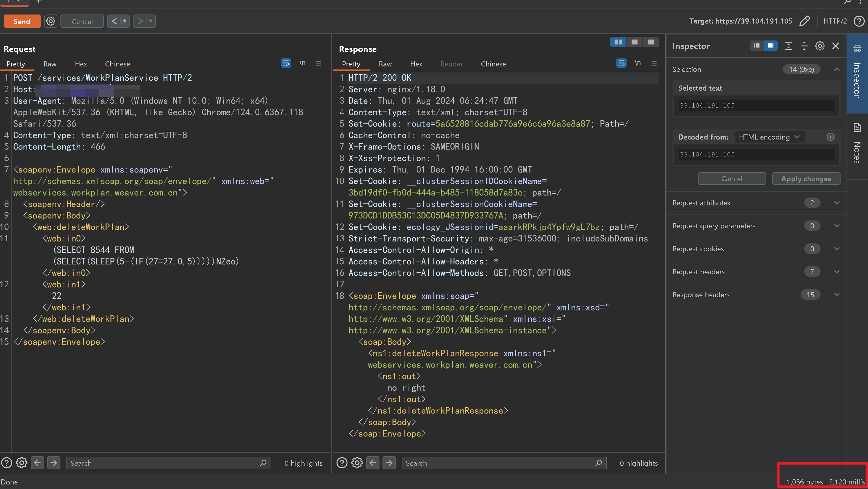This screenshot has height=489, width=868.
Task: Click the pencil icon to edit the target
Action: (x=805, y=21)
